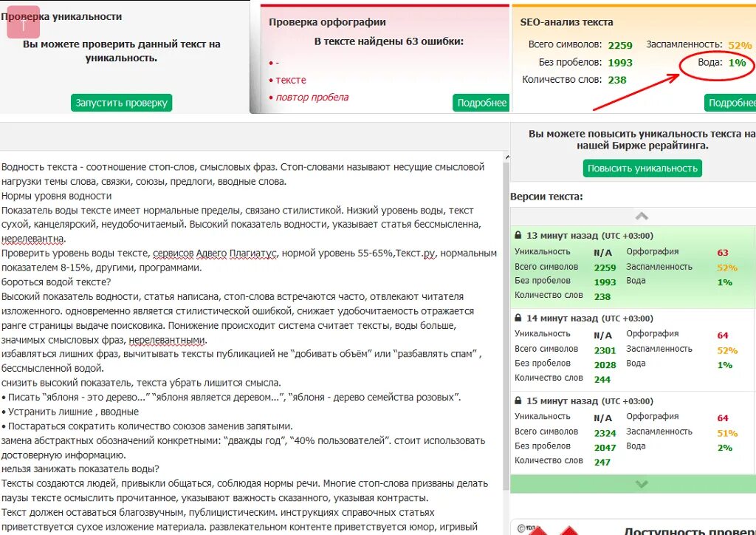This screenshot has width=756, height=535.
Task: Click the SEO-анализ текста heading
Action: [566, 22]
